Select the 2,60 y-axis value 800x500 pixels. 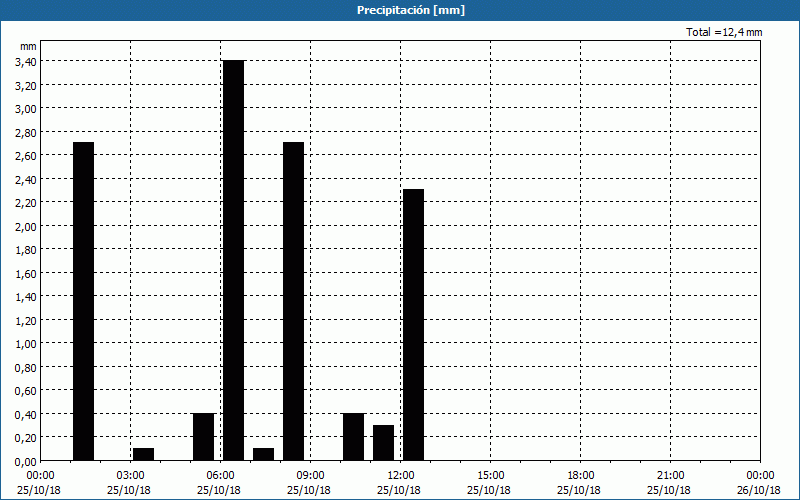26,156
